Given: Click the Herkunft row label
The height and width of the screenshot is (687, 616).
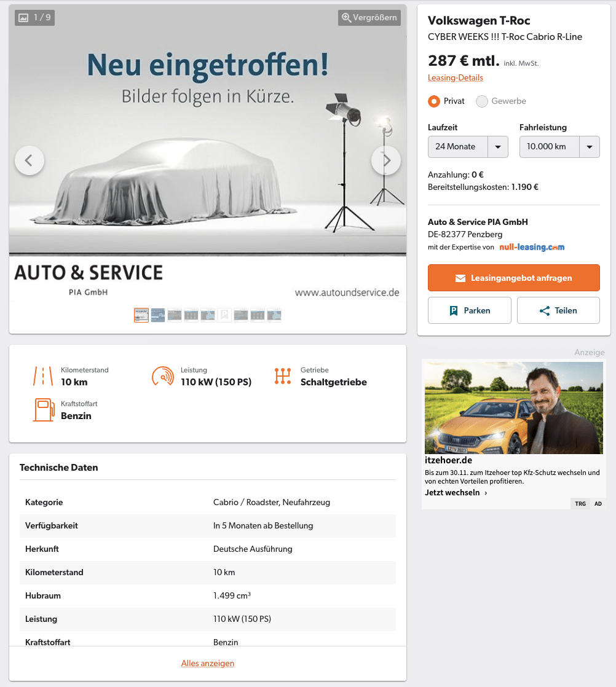Looking at the screenshot, I should point(42,549).
